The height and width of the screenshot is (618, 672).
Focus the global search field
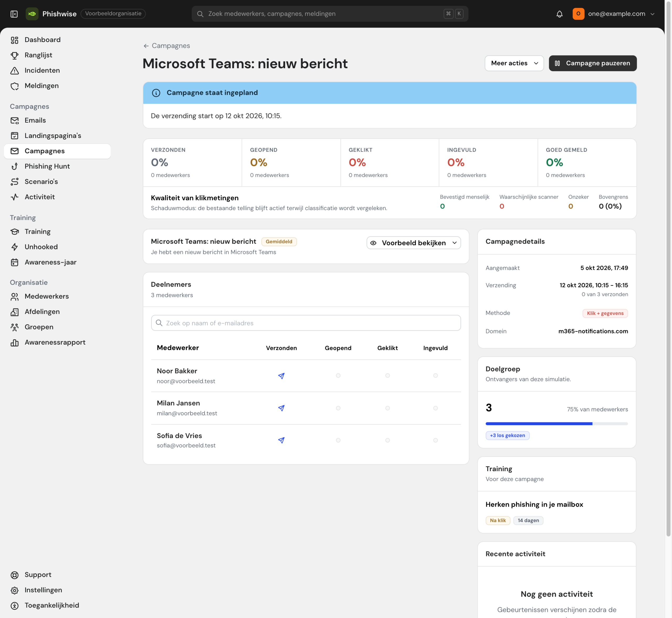(329, 14)
